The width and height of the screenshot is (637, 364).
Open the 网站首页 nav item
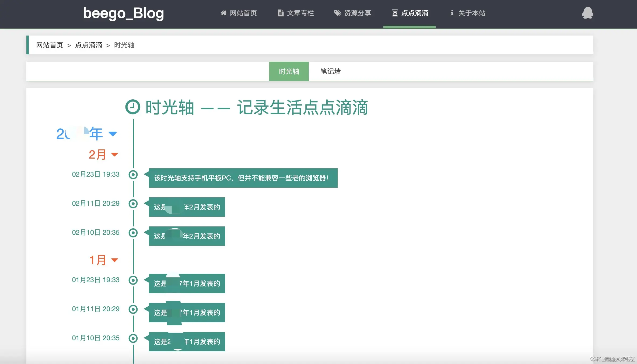click(x=239, y=13)
